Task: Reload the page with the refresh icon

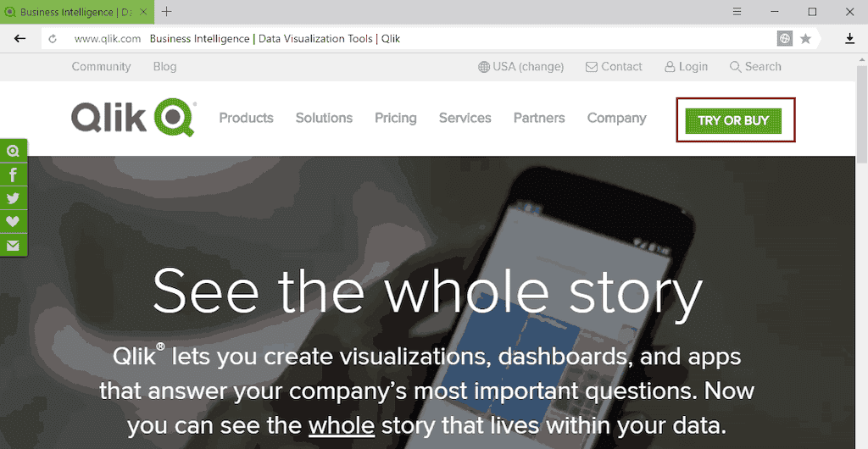Action: pos(53,39)
